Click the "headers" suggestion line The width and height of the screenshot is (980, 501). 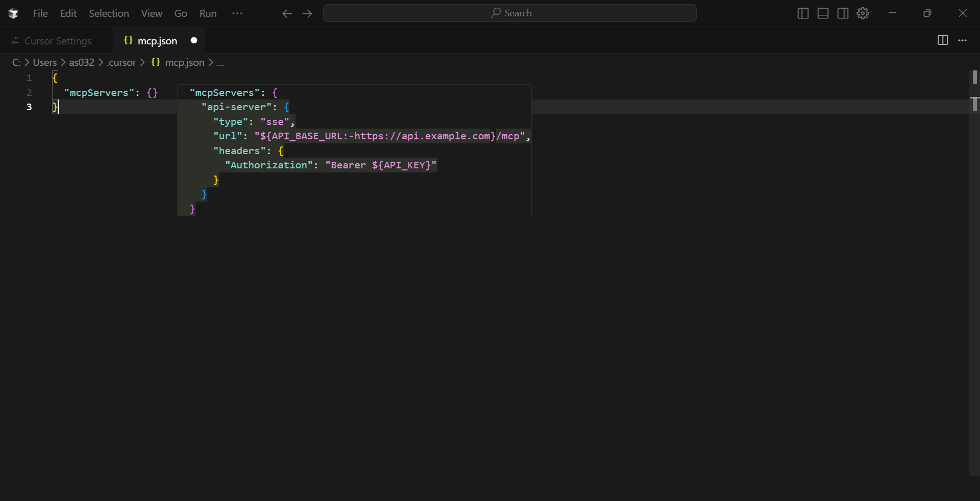pyautogui.click(x=248, y=151)
